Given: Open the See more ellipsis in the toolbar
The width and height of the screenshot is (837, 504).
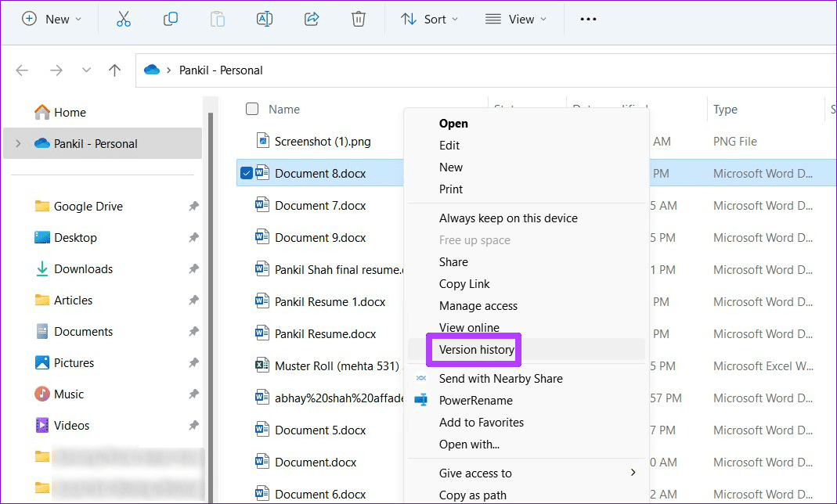Looking at the screenshot, I should 588,18.
